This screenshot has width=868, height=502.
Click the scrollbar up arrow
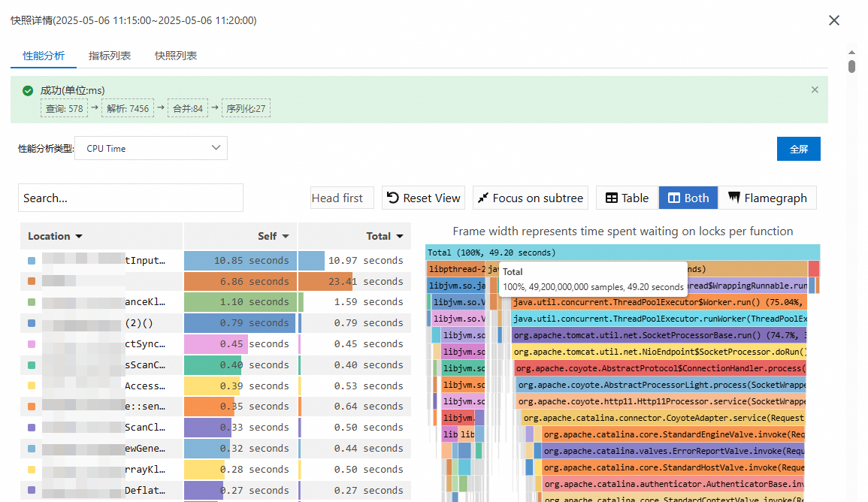[851, 52]
